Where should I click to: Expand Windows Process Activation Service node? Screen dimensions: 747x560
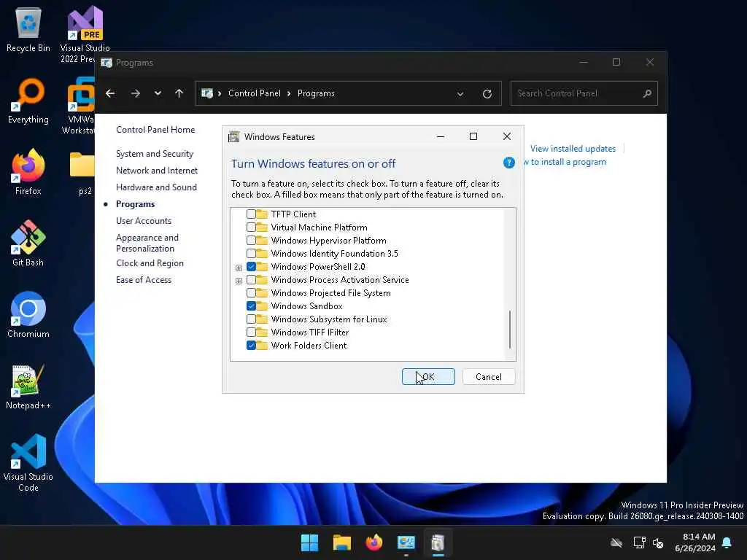tap(239, 281)
